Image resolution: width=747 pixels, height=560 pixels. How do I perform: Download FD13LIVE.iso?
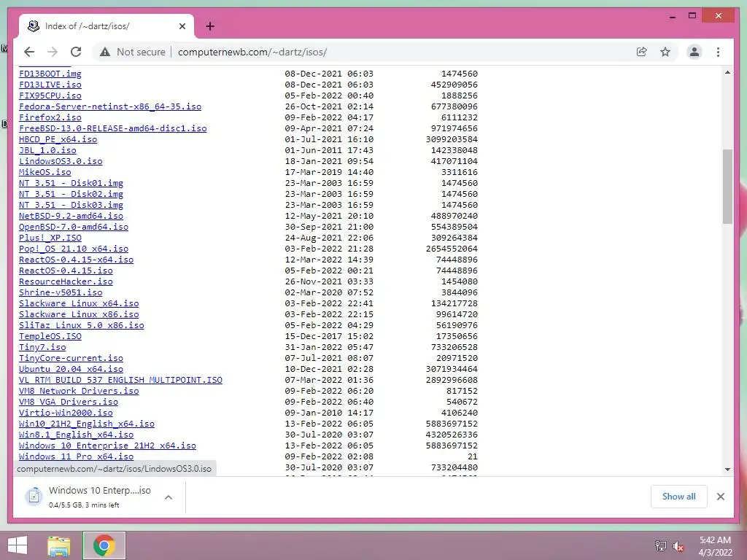coord(50,85)
